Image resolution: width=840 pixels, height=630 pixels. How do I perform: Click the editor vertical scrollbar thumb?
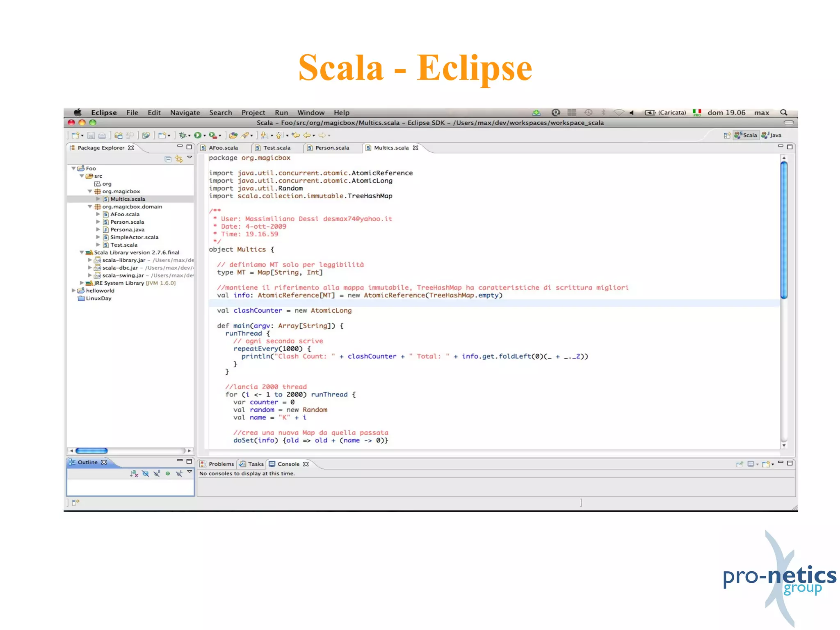tap(784, 230)
